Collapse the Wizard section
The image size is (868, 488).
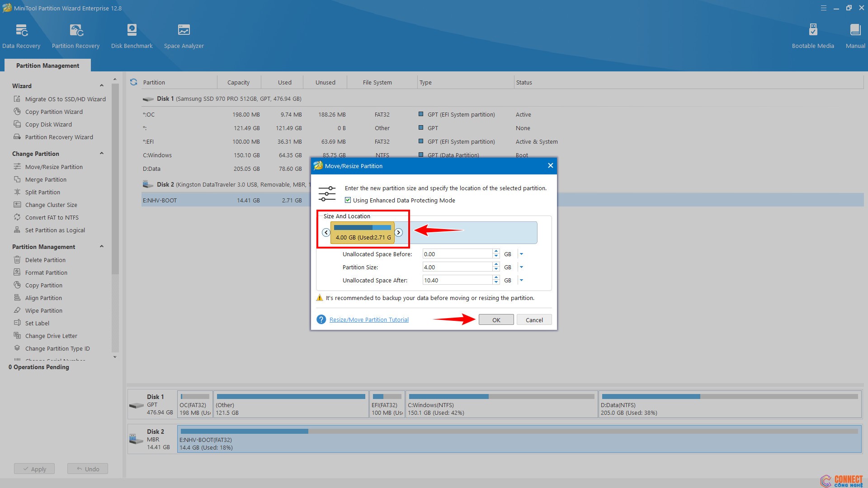[101, 85]
